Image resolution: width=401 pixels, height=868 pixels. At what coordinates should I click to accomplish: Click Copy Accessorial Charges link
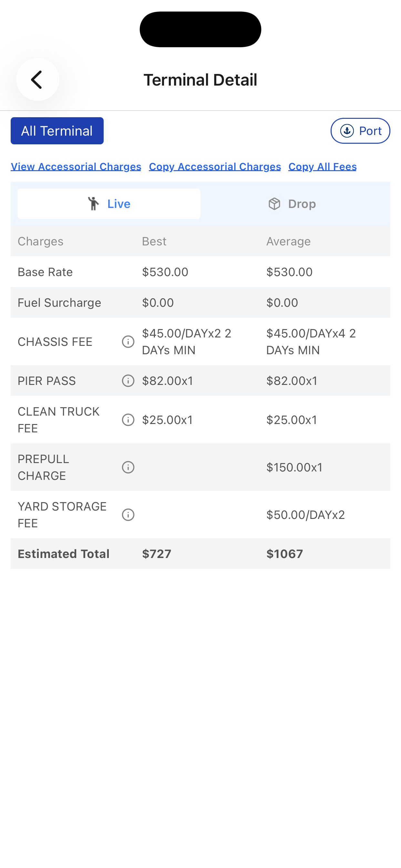(215, 166)
